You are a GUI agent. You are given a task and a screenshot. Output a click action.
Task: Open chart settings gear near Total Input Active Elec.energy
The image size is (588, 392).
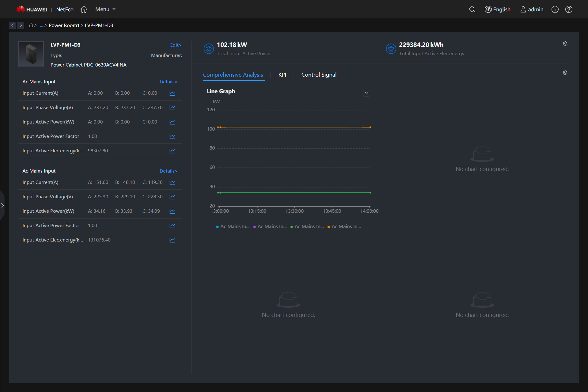(565, 44)
